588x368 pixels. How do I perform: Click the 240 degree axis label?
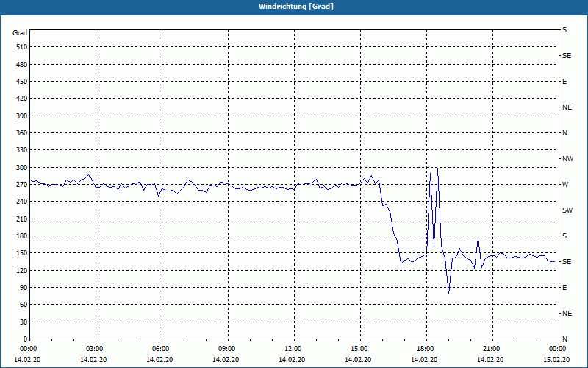pos(22,202)
